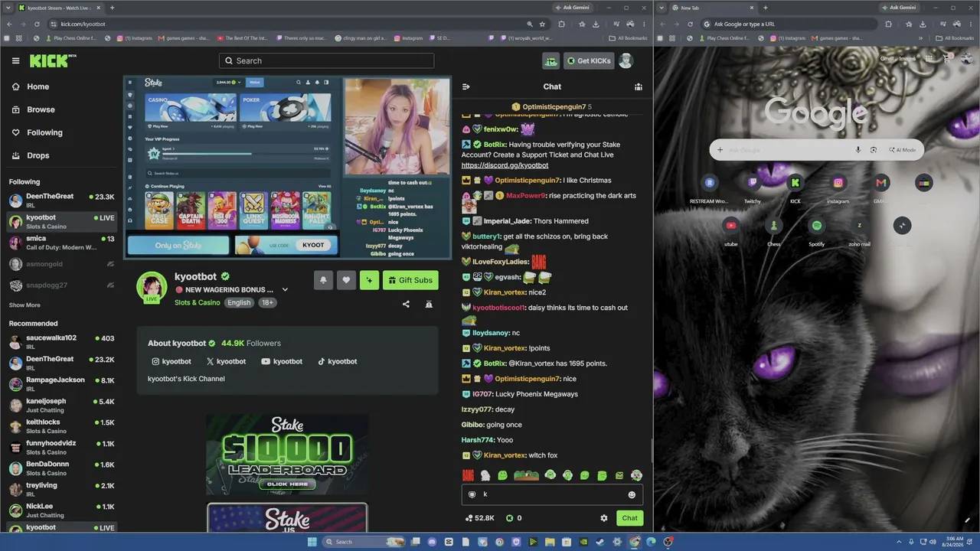Open the Google apps grid in New Tab window
Viewport: 980px width, 551px height.
(x=929, y=57)
